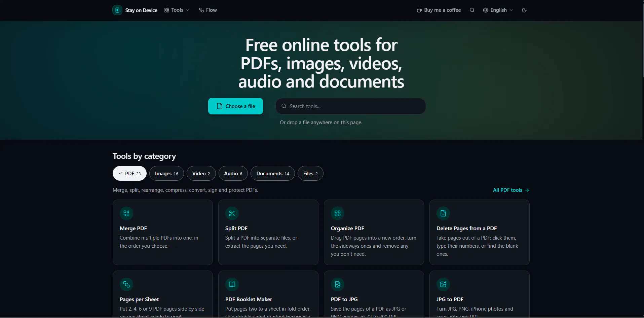The height and width of the screenshot is (318, 644).
Task: Expand the Tools dropdown menu
Action: (177, 10)
